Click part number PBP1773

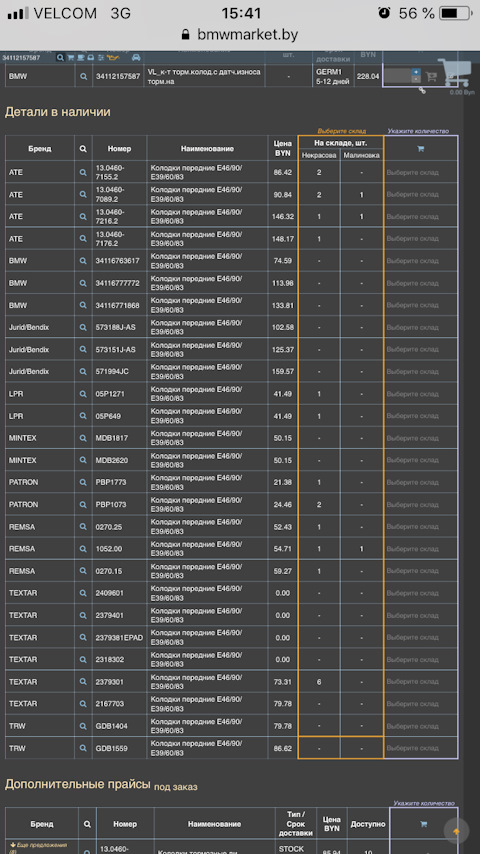(111, 483)
